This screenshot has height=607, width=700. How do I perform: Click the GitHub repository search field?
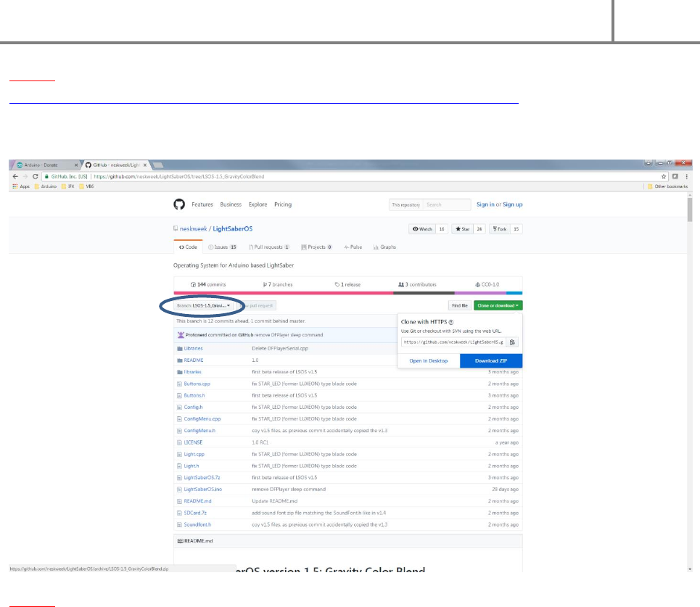coord(446,205)
